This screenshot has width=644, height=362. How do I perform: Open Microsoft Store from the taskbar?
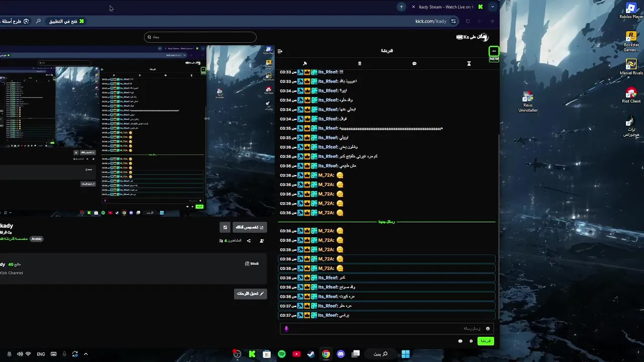[x=267, y=354]
